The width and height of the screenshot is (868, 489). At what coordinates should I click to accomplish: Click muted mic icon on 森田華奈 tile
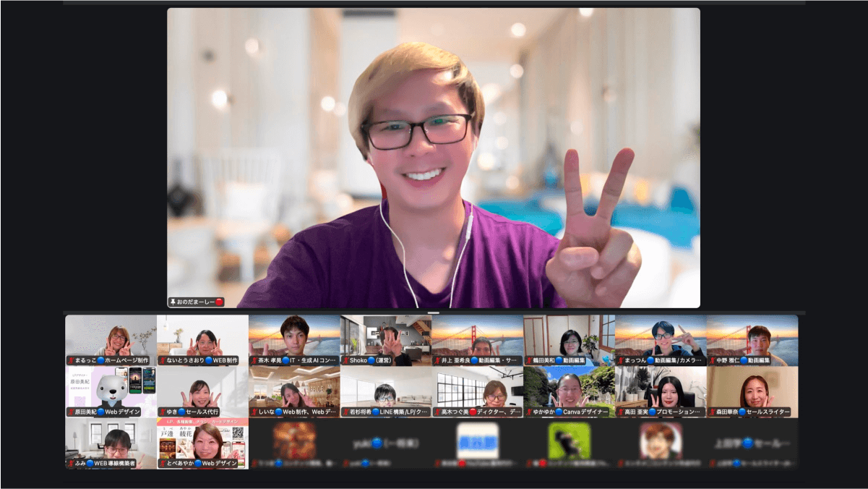click(713, 412)
